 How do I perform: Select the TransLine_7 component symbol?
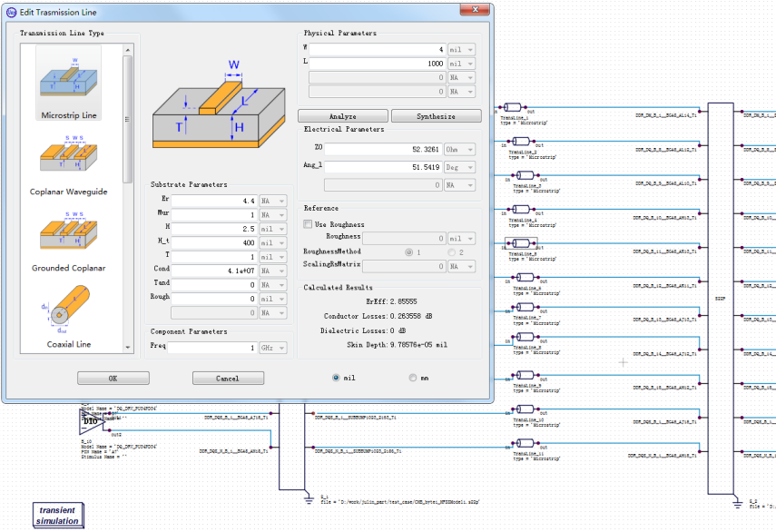525,308
